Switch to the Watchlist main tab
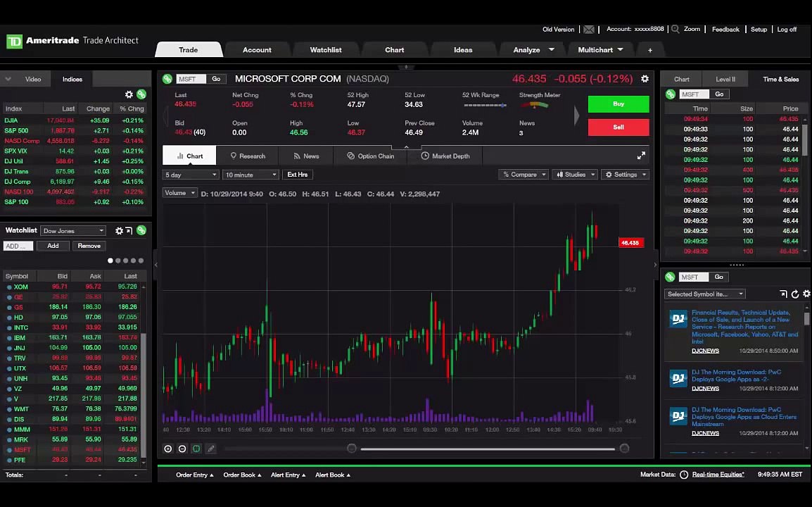The image size is (812, 507). tap(326, 50)
